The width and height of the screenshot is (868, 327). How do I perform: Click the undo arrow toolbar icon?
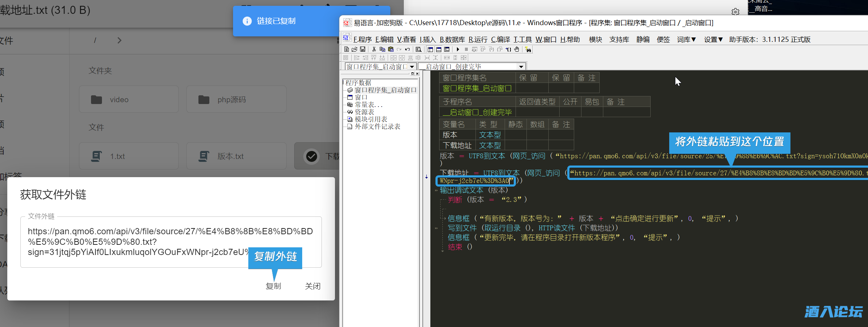407,49
